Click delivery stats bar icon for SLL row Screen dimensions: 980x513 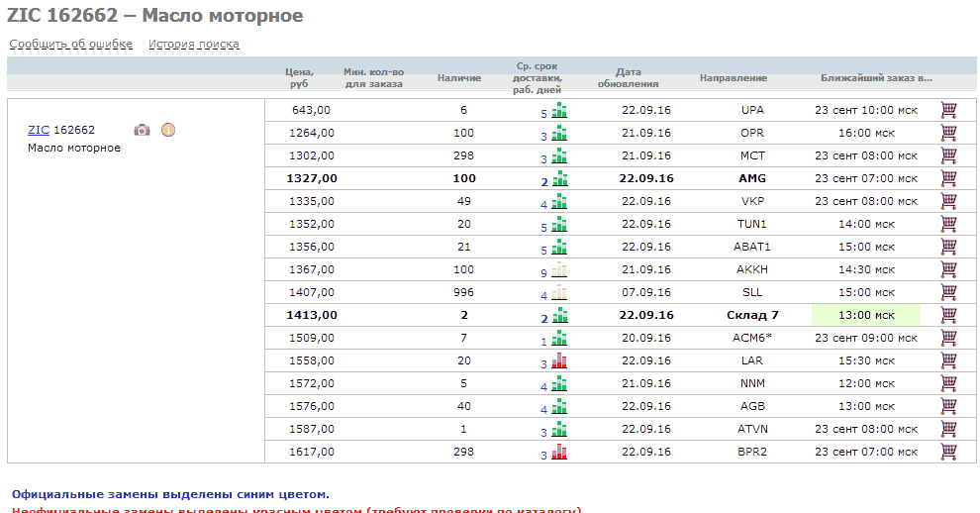point(559,292)
